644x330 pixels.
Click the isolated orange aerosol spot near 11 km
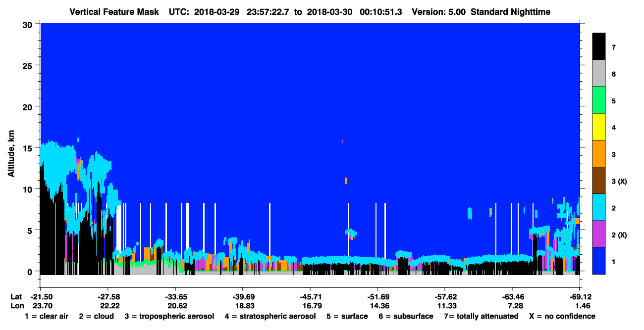[x=346, y=181]
